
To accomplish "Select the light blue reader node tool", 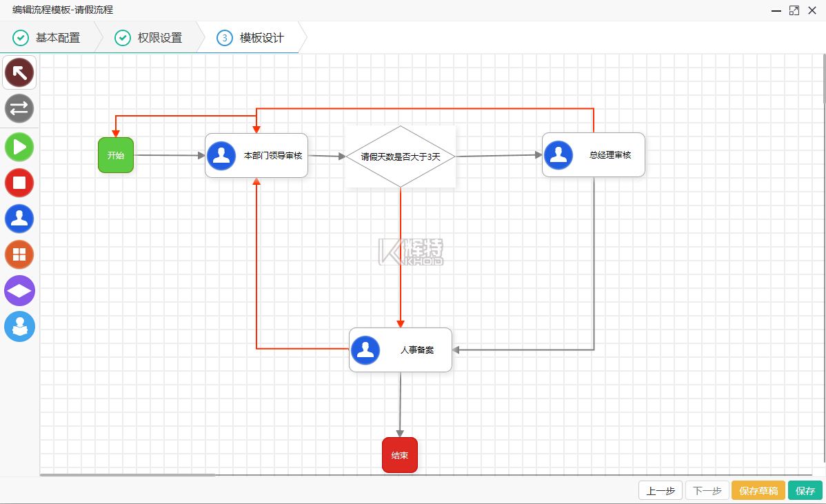I will pyautogui.click(x=19, y=326).
